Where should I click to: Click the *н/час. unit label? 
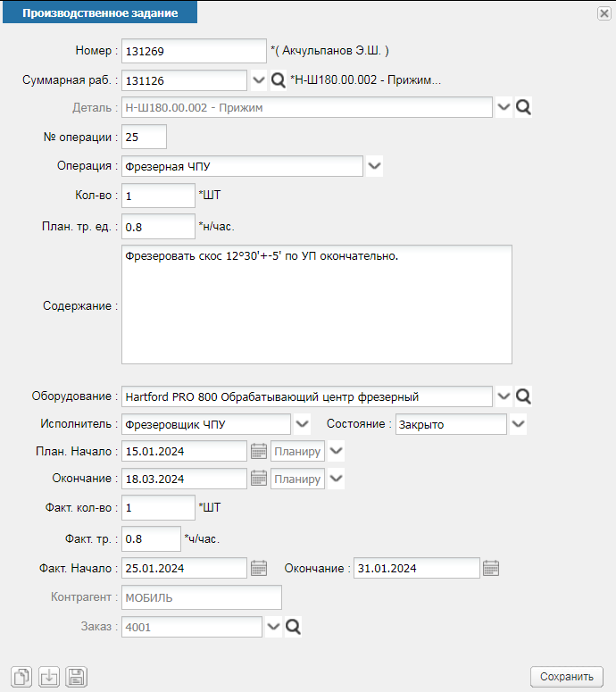pyautogui.click(x=216, y=227)
